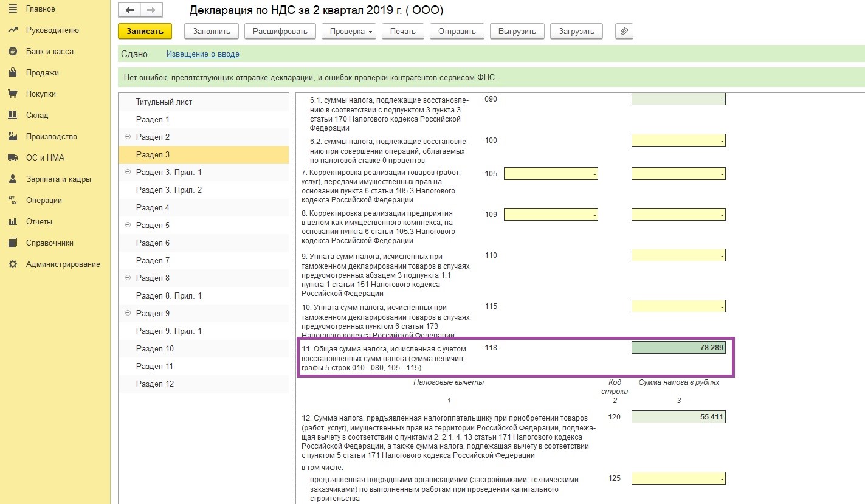Select Раздел 11 in the section list
The height and width of the screenshot is (504, 865).
tap(204, 366)
